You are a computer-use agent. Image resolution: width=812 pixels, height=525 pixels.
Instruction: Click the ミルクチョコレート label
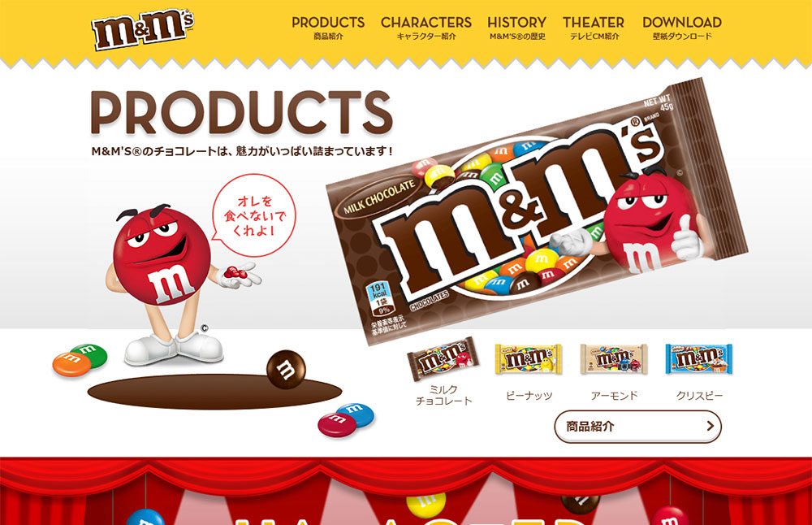coord(444,395)
